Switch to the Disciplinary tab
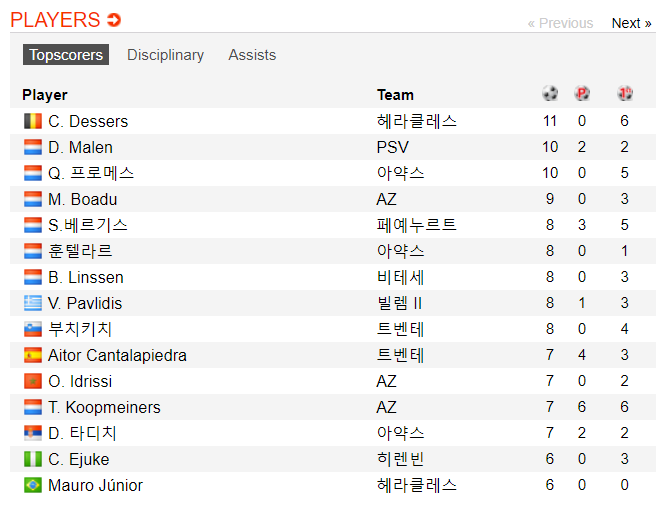This screenshot has width=671, height=514. click(166, 55)
